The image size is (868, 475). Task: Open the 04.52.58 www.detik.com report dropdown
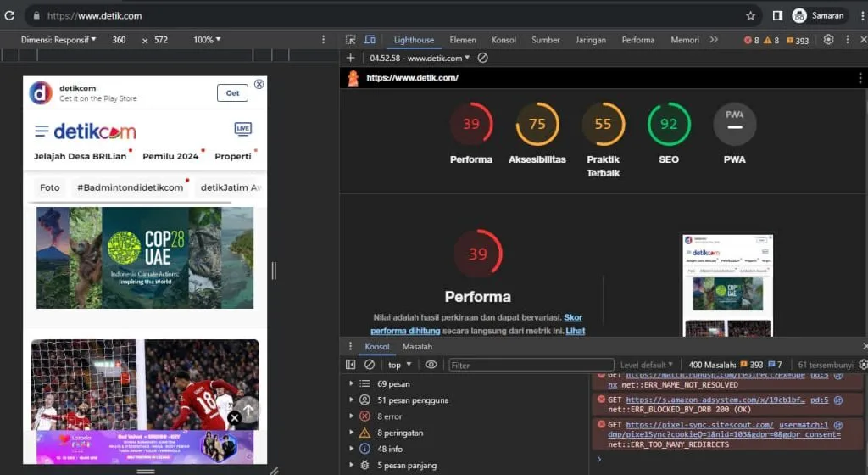420,58
